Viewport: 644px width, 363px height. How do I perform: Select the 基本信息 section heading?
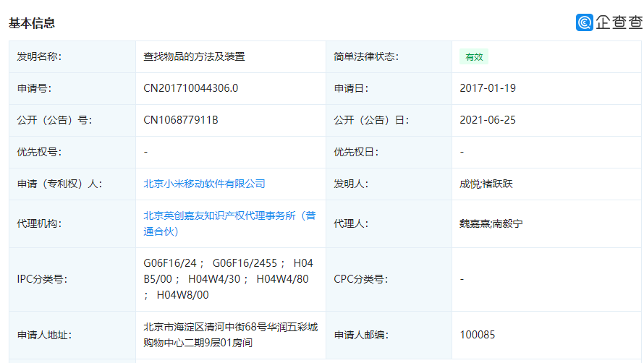(x=32, y=23)
